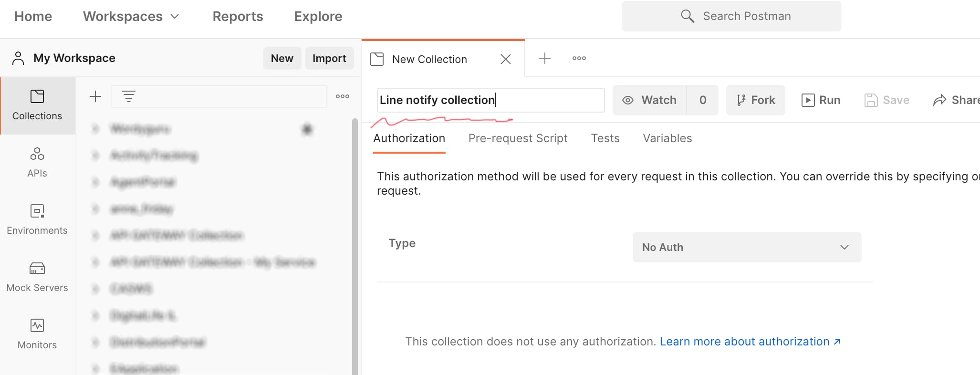Image resolution: width=980 pixels, height=375 pixels.
Task: Open the Mock Servers sidebar section
Action: tap(37, 277)
